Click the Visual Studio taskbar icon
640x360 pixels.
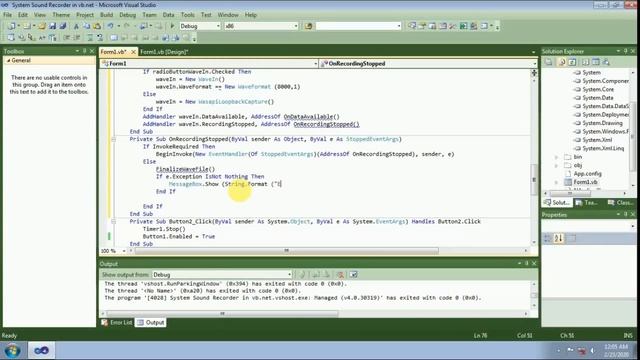(41, 350)
